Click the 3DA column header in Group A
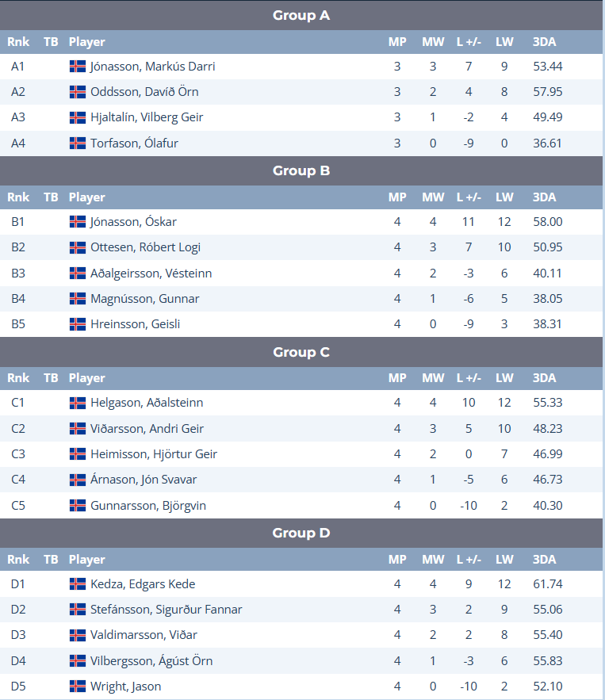 point(544,42)
